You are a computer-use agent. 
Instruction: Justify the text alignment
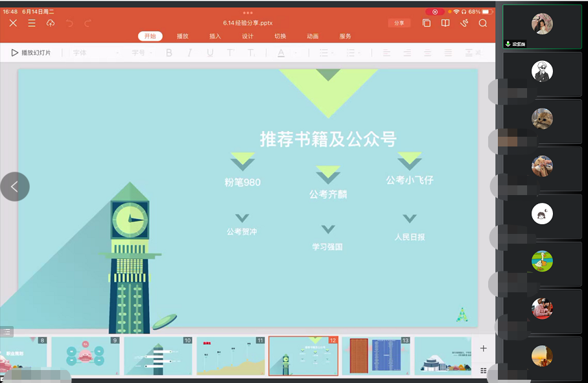(448, 53)
